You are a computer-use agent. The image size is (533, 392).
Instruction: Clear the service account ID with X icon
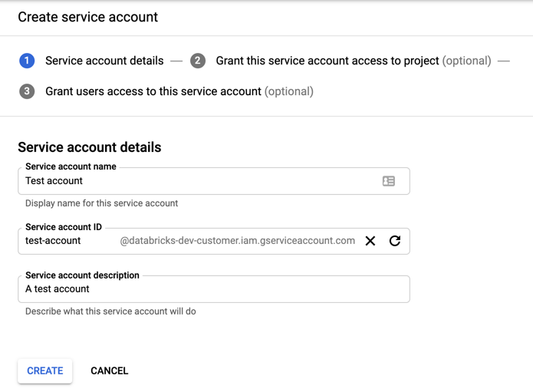coord(370,241)
